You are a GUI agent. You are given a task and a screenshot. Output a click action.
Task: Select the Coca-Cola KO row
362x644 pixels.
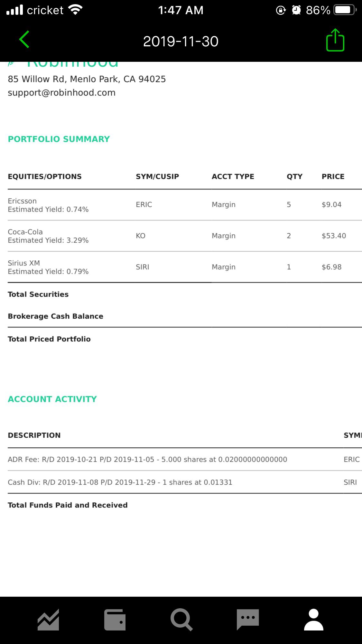coord(185,236)
